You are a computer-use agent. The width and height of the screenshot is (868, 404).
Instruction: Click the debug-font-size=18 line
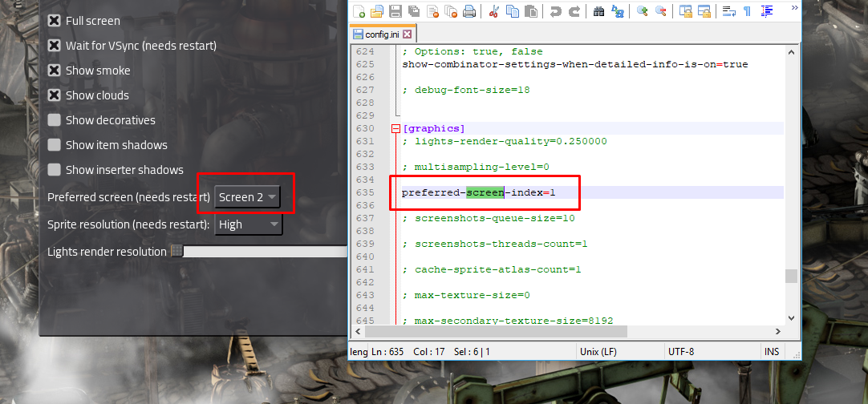click(466, 90)
